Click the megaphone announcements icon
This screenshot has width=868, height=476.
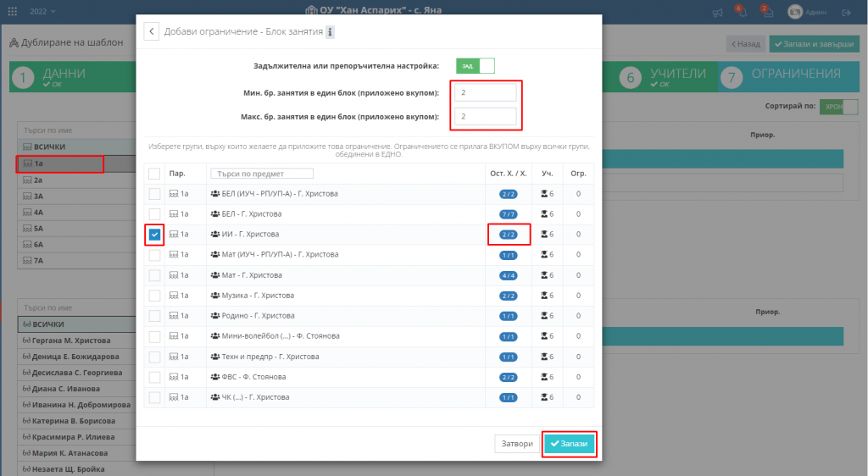[x=717, y=12]
